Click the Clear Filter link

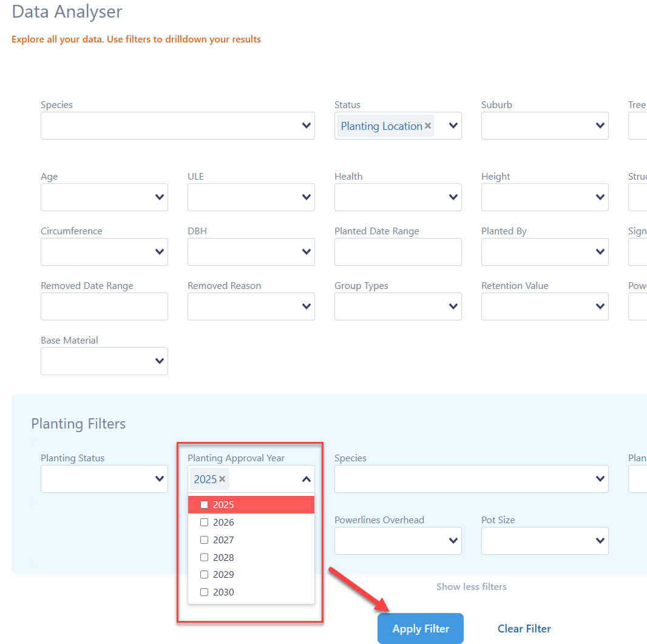tap(524, 629)
